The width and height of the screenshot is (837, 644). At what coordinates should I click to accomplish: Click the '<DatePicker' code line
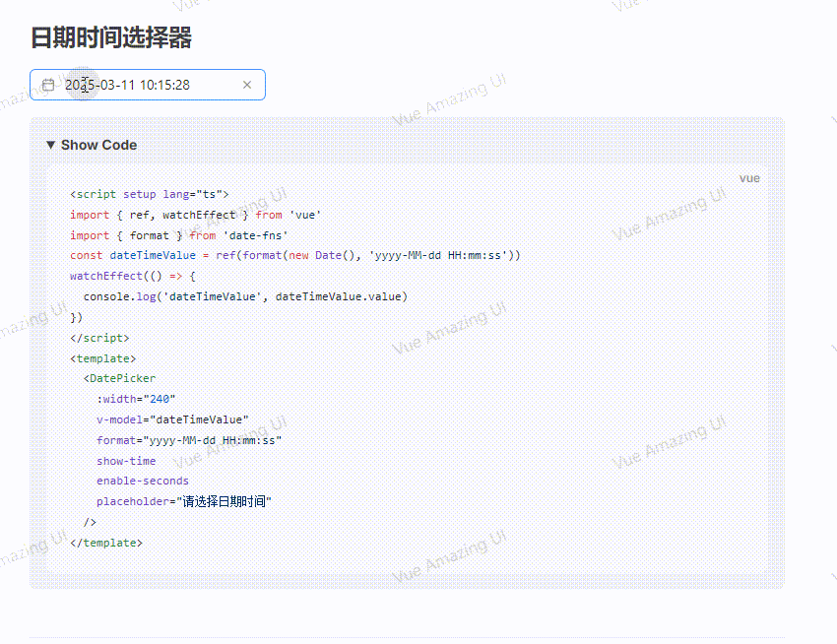pos(119,378)
